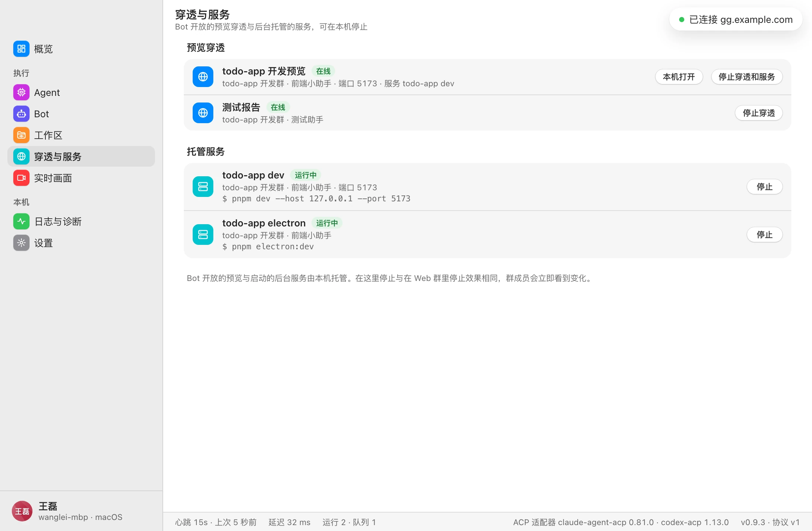
Task: Stop the todo-app electron service
Action: point(765,235)
